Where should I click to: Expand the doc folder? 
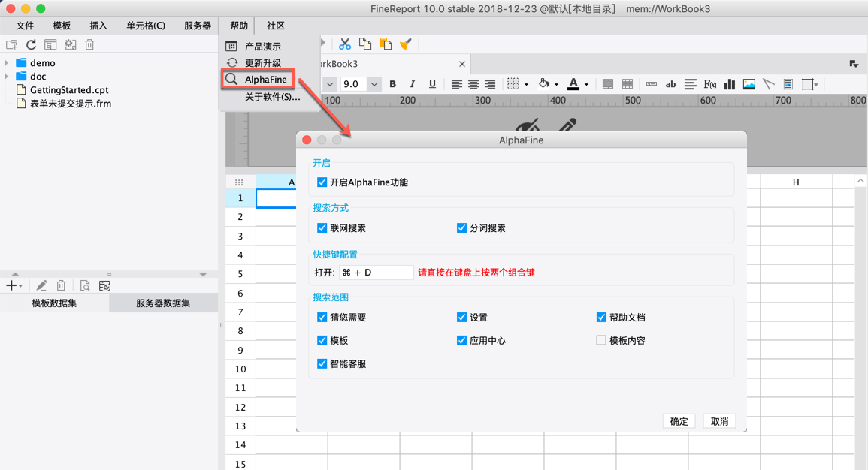[6, 77]
